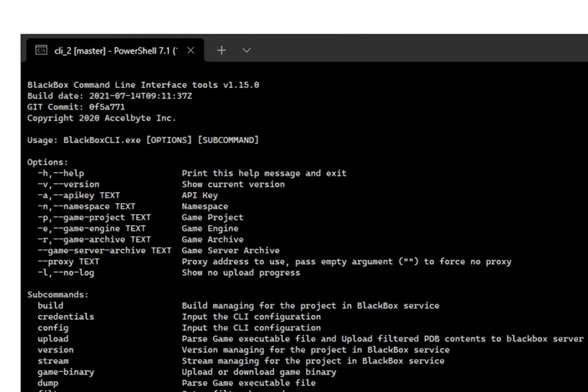Viewport: 588px width, 392px height.
Task: Expand the new tab profile dropdown chevron
Action: click(246, 50)
